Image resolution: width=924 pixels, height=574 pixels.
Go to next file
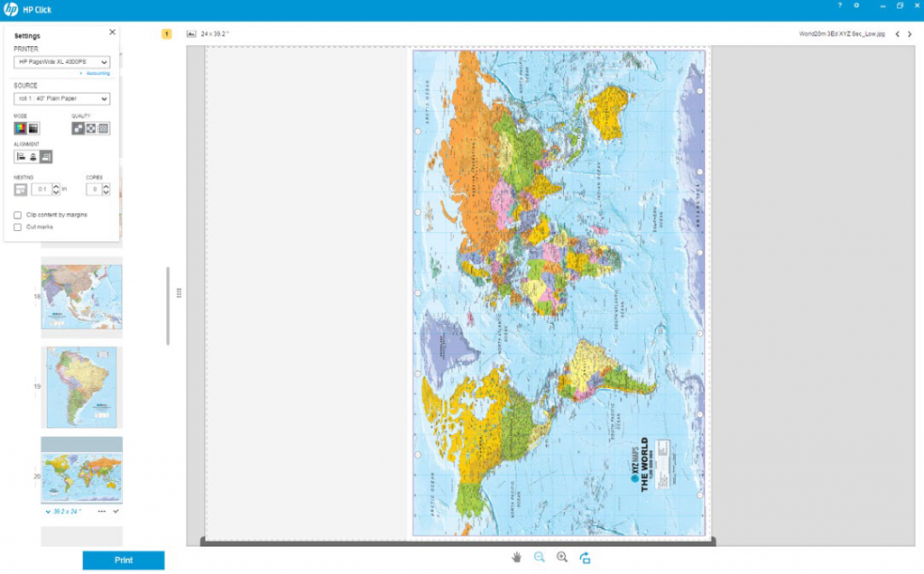click(x=910, y=34)
